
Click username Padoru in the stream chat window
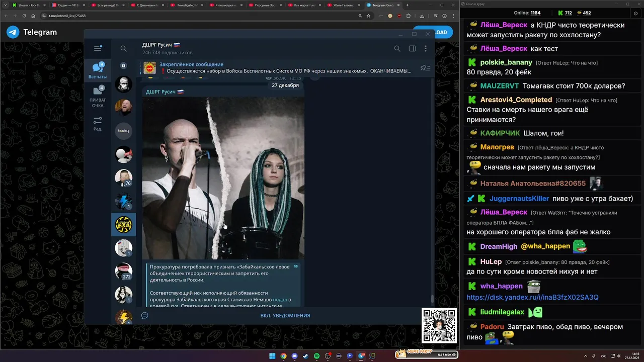click(492, 327)
